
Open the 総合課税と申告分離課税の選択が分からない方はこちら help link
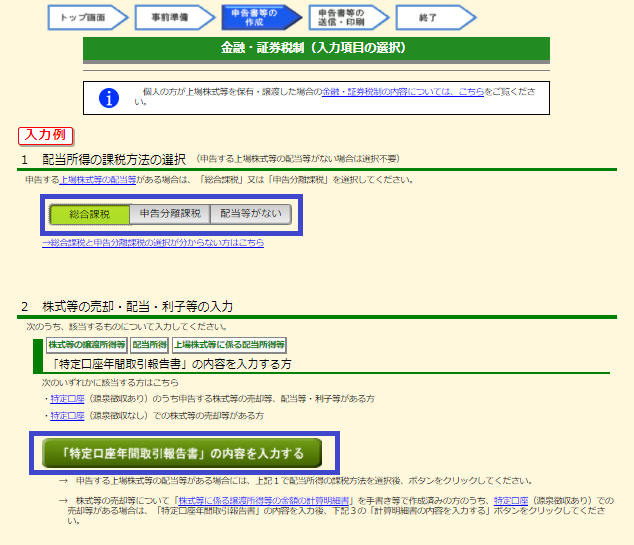pyautogui.click(x=153, y=243)
